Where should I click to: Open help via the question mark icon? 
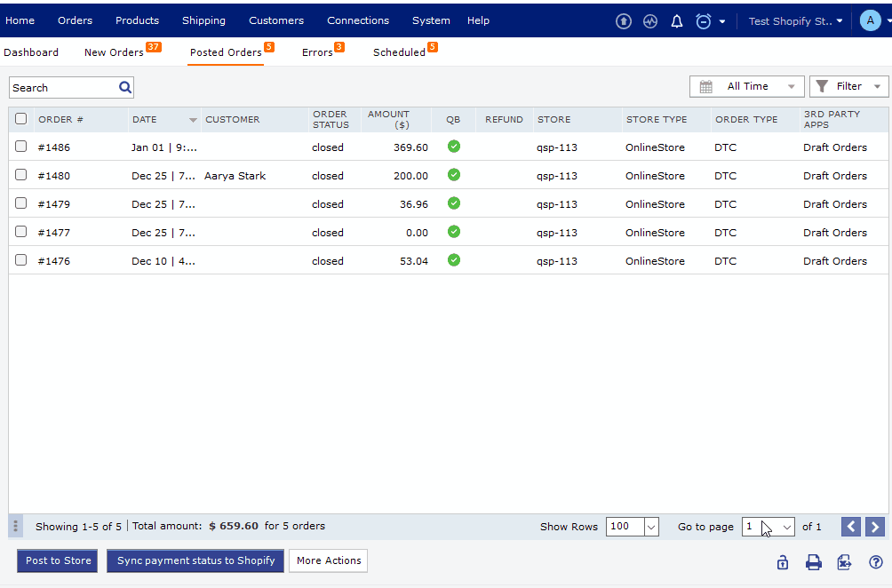[875, 561]
